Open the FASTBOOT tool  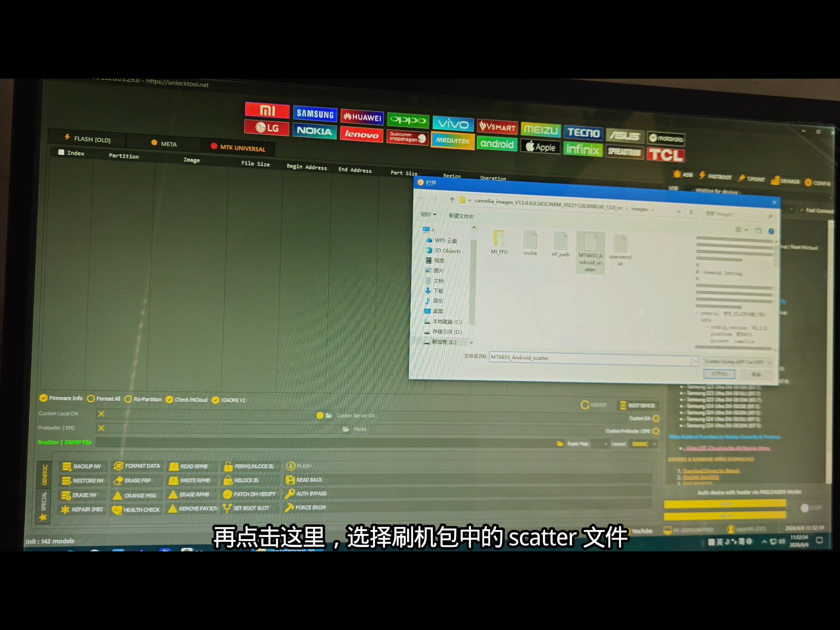[715, 176]
